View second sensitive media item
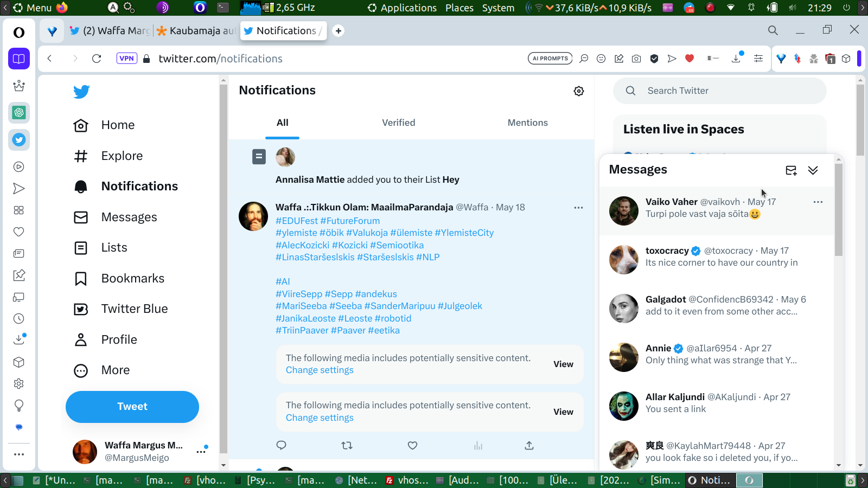Image resolution: width=868 pixels, height=488 pixels. (563, 412)
